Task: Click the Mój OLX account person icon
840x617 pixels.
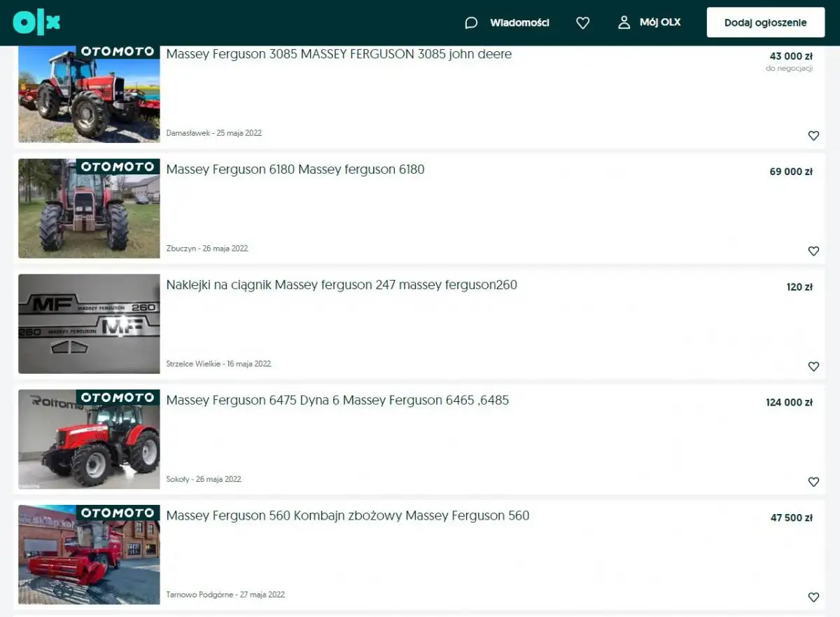Action: coord(623,22)
